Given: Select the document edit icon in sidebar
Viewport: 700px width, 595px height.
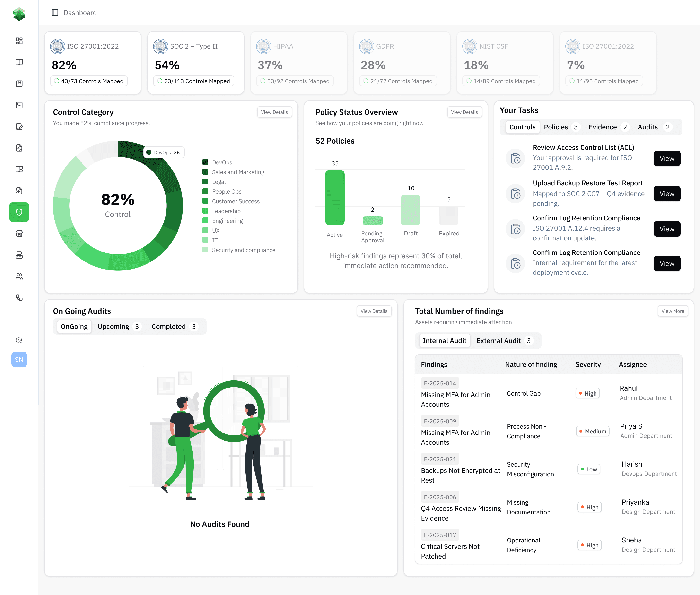Looking at the screenshot, I should pos(19,126).
